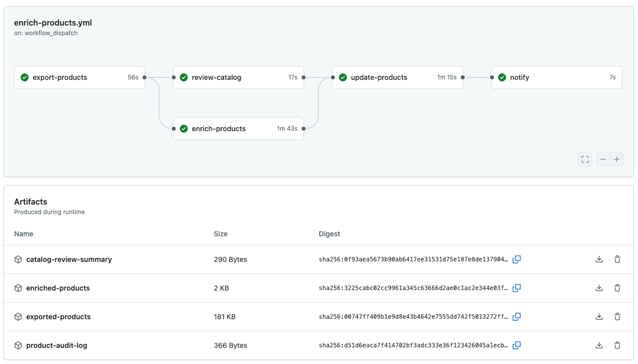Open the review-catalog job
This screenshot has height=364, width=638.
click(216, 77)
